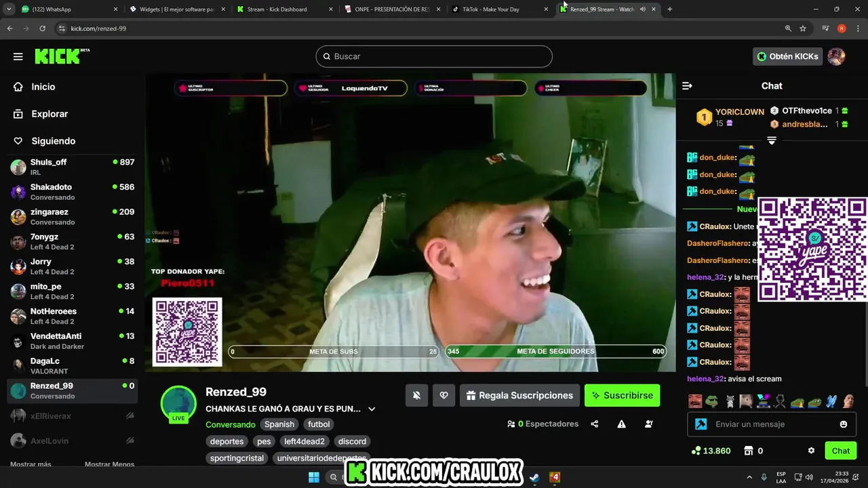Open the hamburger sidebar menu
This screenshot has height=488, width=868.
pyautogui.click(x=18, y=56)
